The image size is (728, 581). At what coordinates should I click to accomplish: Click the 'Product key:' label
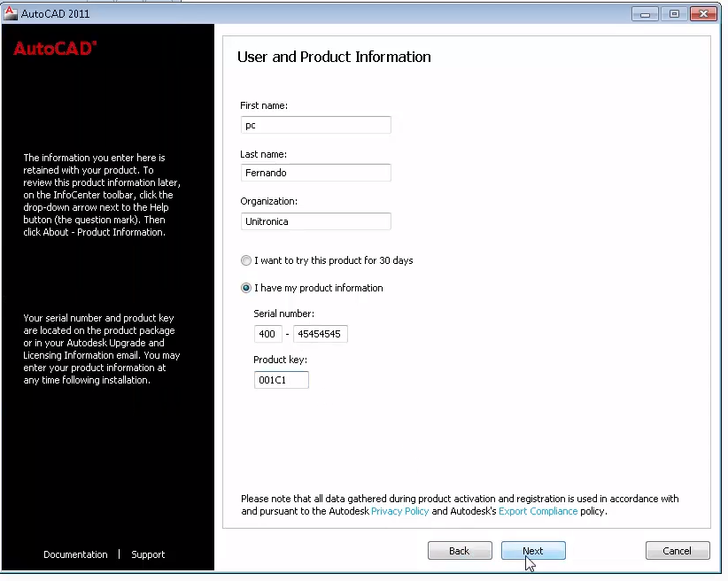280,360
